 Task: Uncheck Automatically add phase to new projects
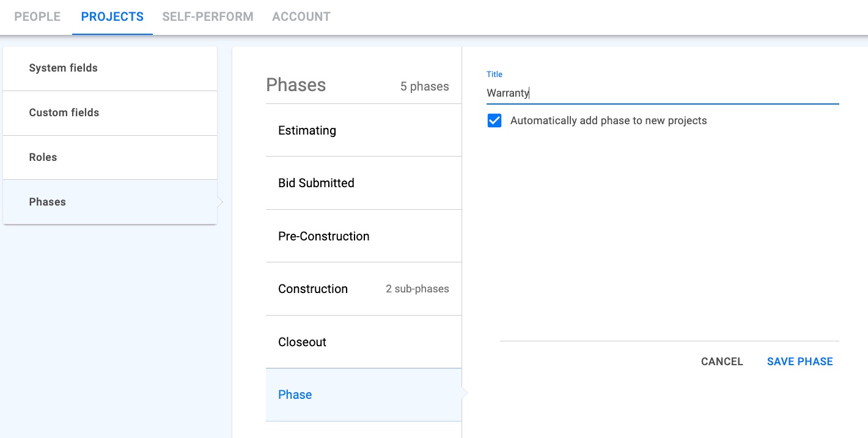(495, 121)
